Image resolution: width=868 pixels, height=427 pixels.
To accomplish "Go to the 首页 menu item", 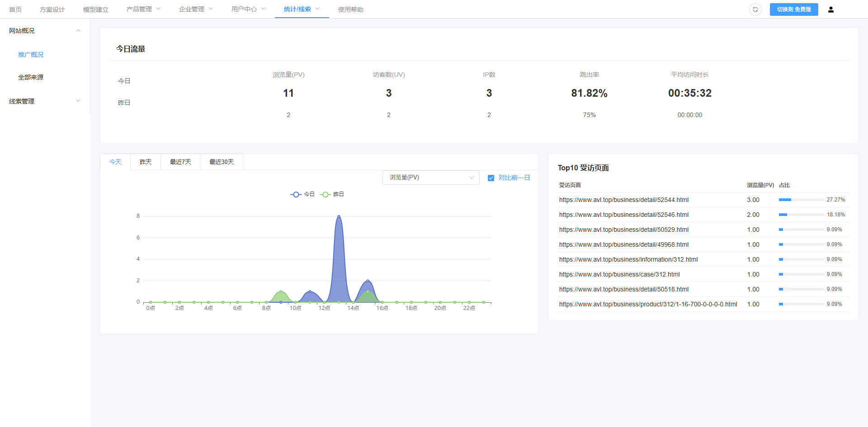I will point(15,9).
